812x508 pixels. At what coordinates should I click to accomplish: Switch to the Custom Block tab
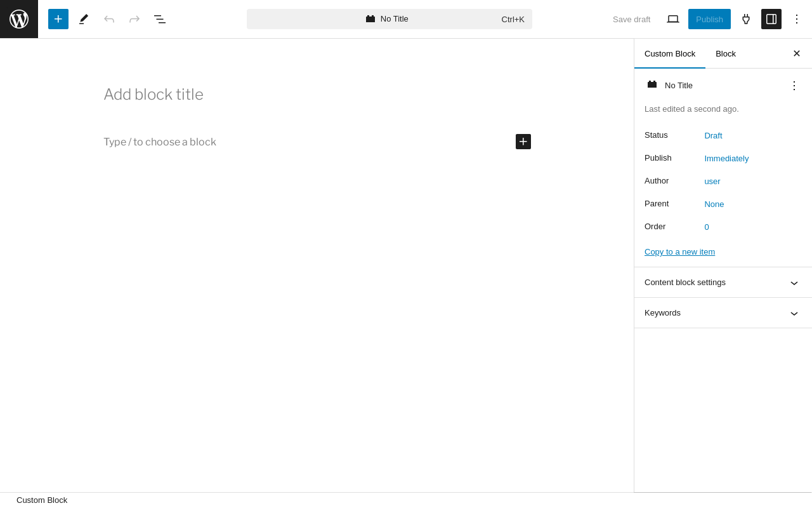coord(670,53)
